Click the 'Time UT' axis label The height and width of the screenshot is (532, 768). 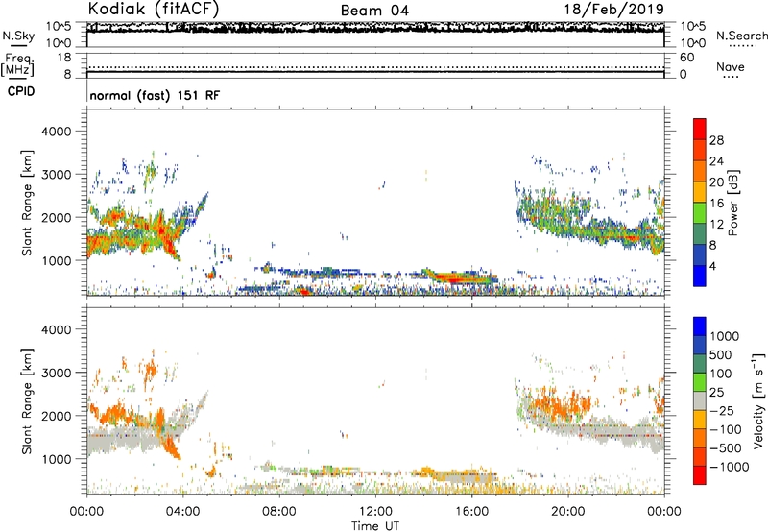tap(375, 526)
